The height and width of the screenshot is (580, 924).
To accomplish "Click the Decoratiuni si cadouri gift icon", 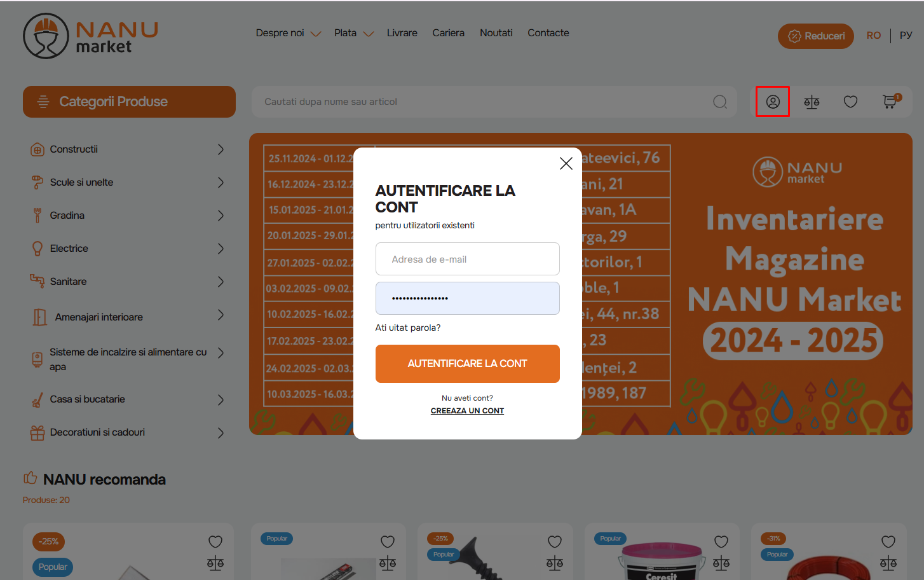I will [x=37, y=433].
